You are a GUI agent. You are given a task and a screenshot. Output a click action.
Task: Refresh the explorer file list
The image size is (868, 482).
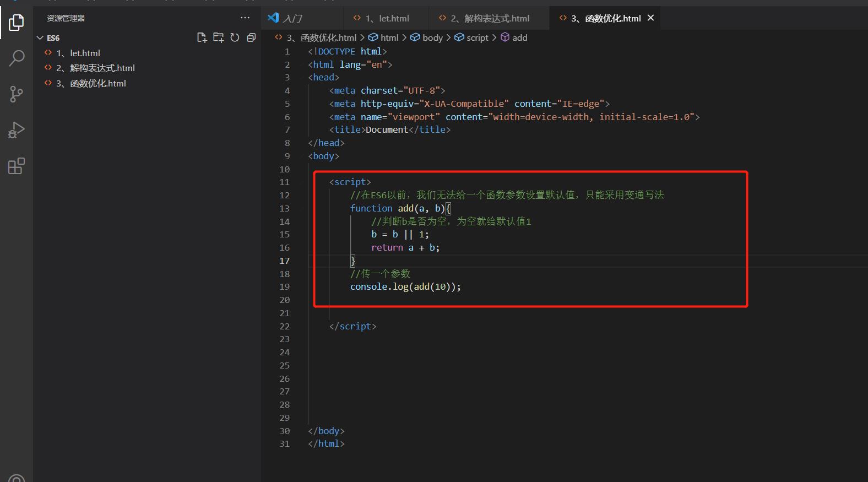(235, 37)
